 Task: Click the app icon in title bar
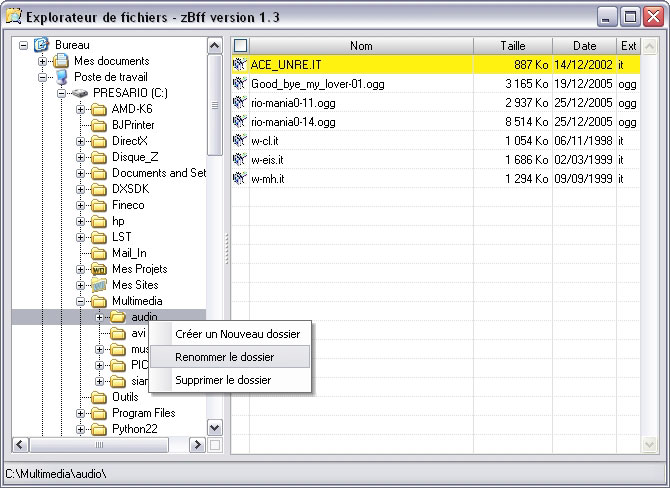tap(14, 16)
